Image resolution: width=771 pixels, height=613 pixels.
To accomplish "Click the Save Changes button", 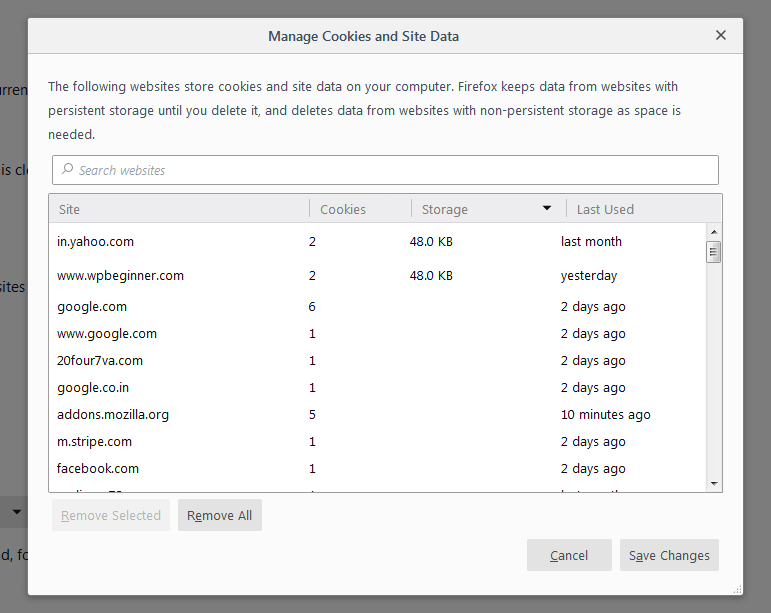I will (669, 555).
